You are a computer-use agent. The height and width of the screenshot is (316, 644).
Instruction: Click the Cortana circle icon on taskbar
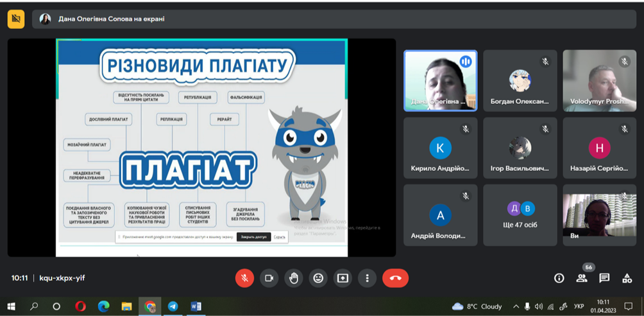56,306
